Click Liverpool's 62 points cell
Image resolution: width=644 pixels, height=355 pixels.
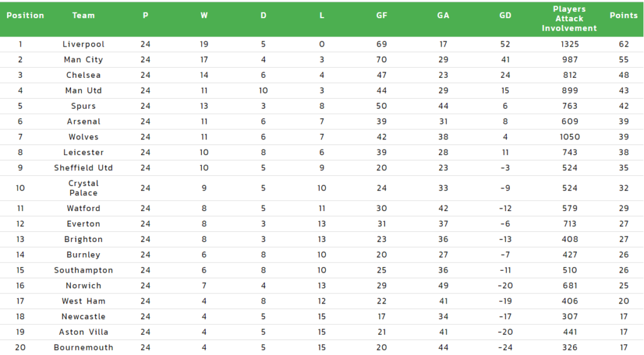coord(623,45)
